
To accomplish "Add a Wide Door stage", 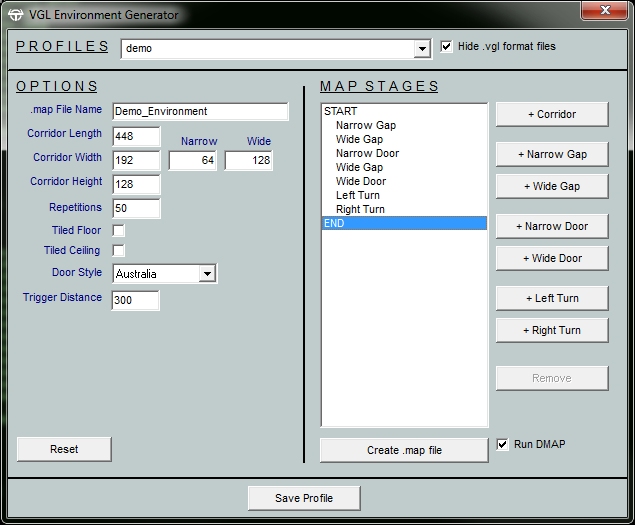I will pyautogui.click(x=552, y=258).
